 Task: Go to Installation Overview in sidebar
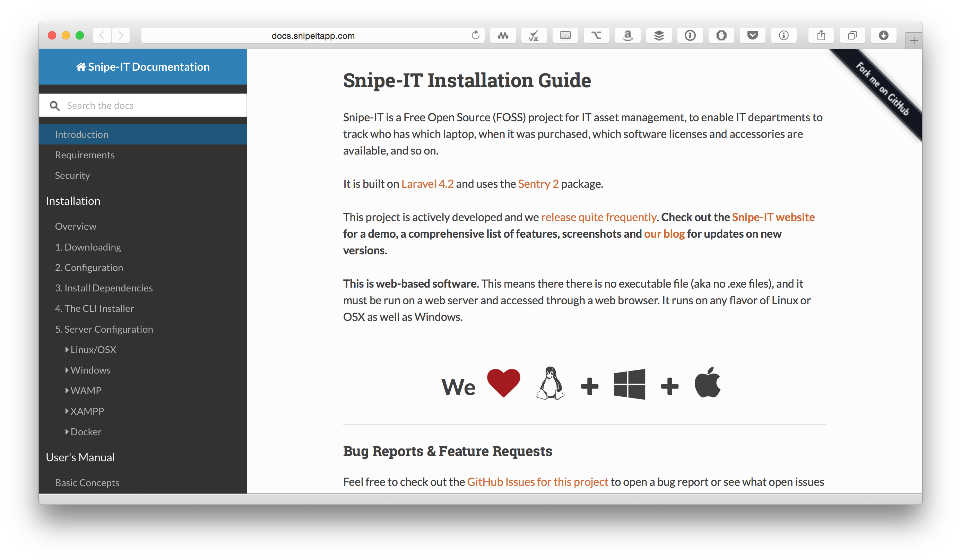coord(76,226)
